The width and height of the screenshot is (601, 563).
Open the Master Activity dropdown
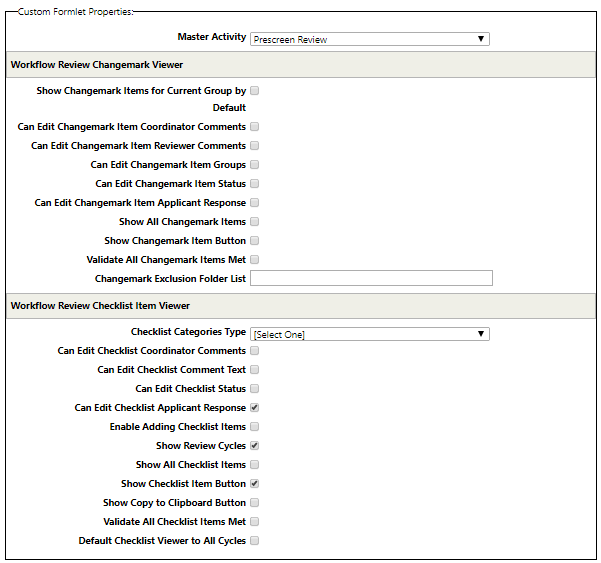click(x=369, y=39)
